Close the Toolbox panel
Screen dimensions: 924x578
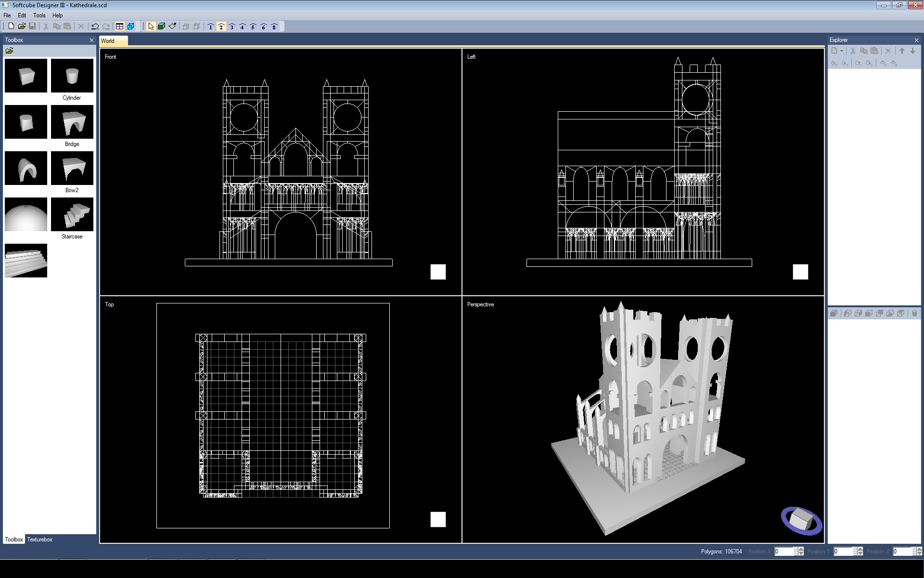point(91,40)
